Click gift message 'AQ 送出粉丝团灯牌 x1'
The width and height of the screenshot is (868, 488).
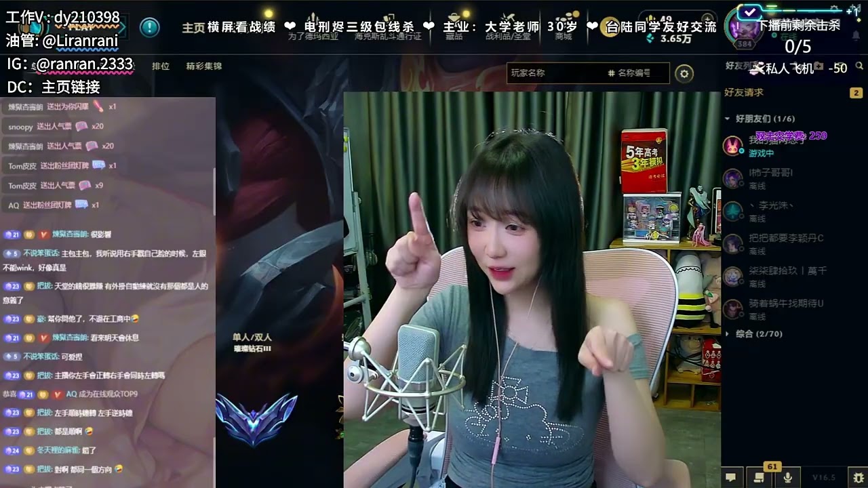tap(54, 205)
